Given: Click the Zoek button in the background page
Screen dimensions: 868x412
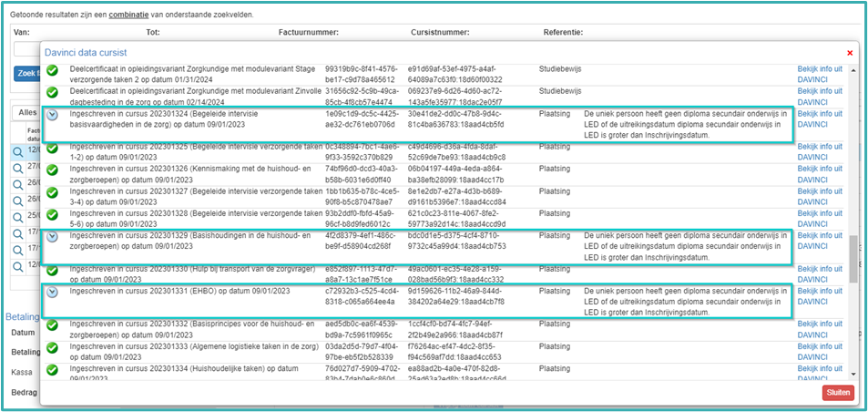Looking at the screenshot, I should (26, 73).
